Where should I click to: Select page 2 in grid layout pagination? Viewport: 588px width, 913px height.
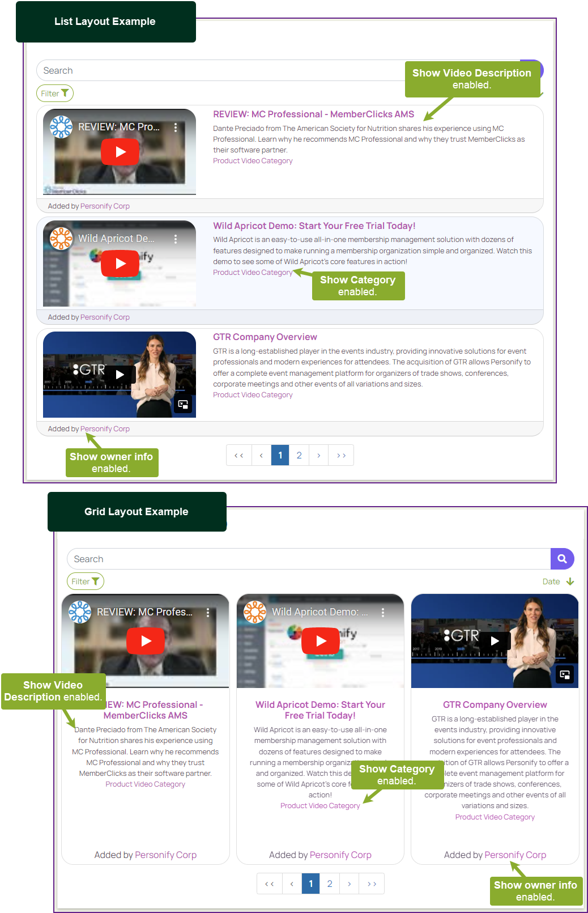tap(330, 884)
